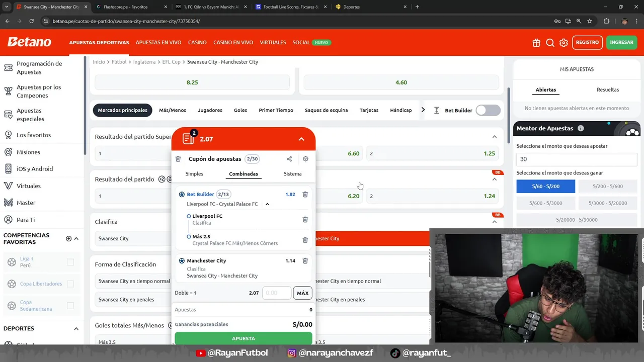Open Master sidebar item
The width and height of the screenshot is (644, 362).
(26, 203)
